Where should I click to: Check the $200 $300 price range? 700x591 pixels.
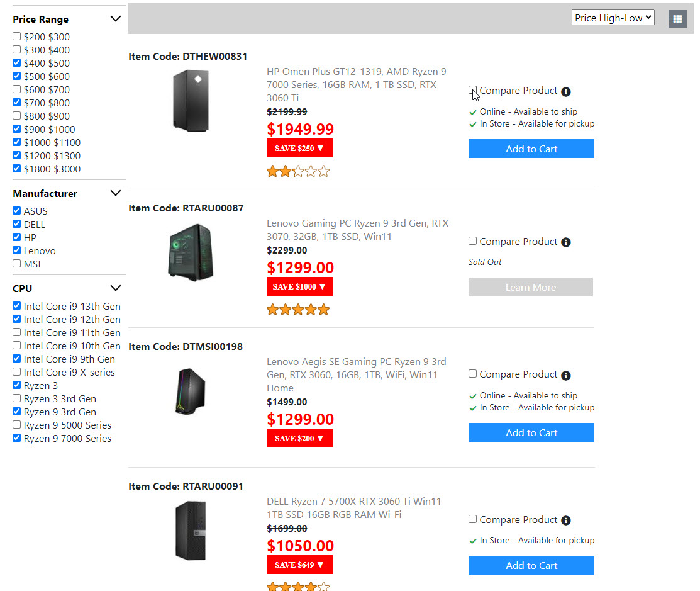click(x=17, y=37)
